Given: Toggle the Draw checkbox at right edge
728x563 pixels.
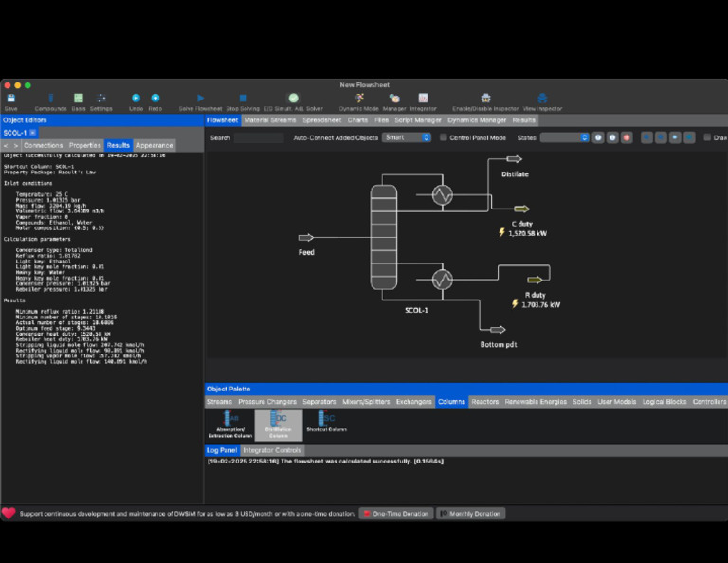Looking at the screenshot, I should tap(707, 137).
